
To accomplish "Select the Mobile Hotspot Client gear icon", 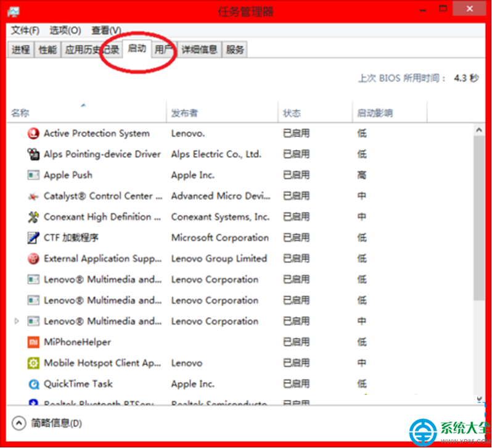I will [33, 363].
